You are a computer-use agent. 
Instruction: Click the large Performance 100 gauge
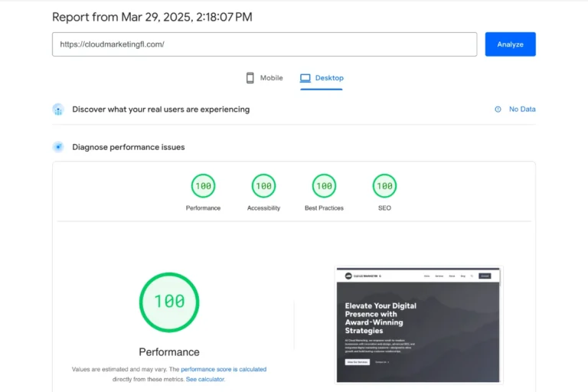point(169,302)
